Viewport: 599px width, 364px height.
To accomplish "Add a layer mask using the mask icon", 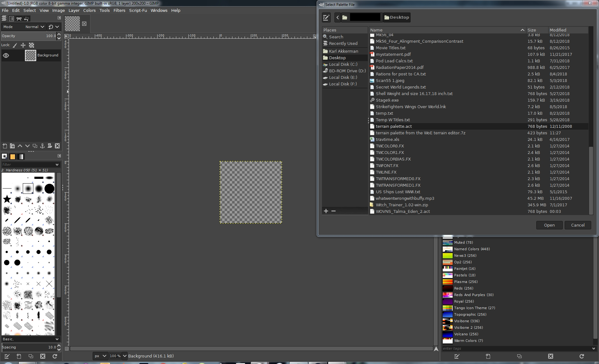I will pyautogui.click(x=50, y=146).
